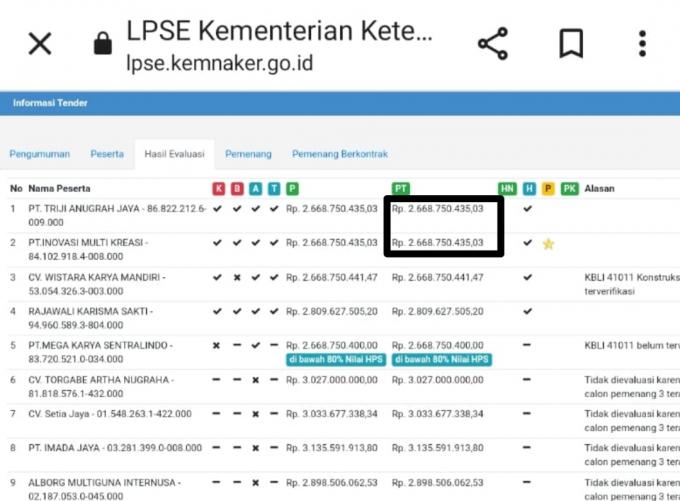
Task: Close the browser tab with X icon
Action: point(40,44)
